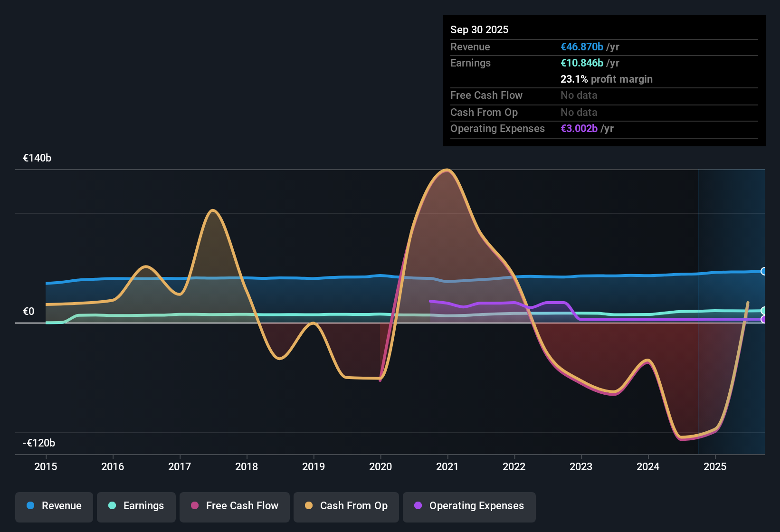This screenshot has height=532, width=780.
Task: Click the Sep 30 2025 tooltip header
Action: [x=479, y=30]
